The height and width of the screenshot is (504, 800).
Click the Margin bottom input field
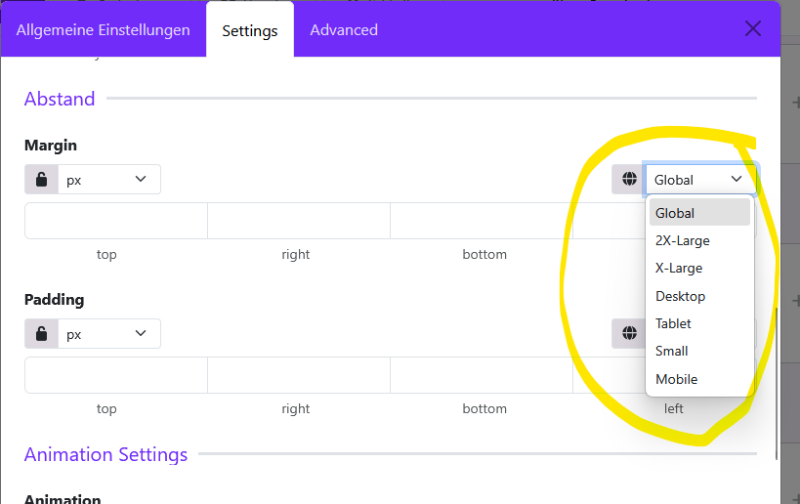tap(482, 220)
